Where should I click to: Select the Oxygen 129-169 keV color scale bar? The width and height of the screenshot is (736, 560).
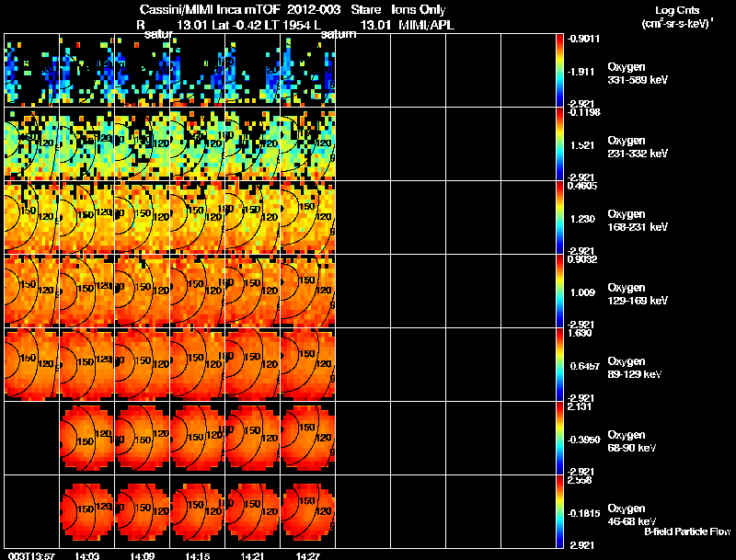click(559, 291)
